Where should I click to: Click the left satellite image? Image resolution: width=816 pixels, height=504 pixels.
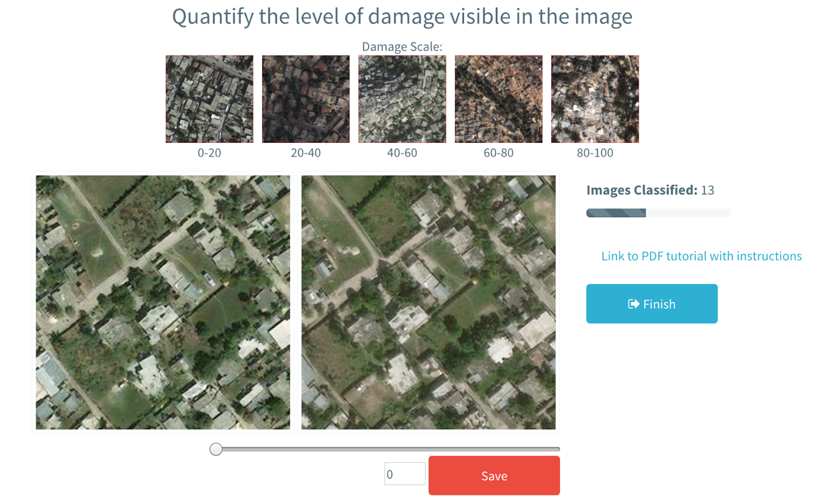coord(163,302)
